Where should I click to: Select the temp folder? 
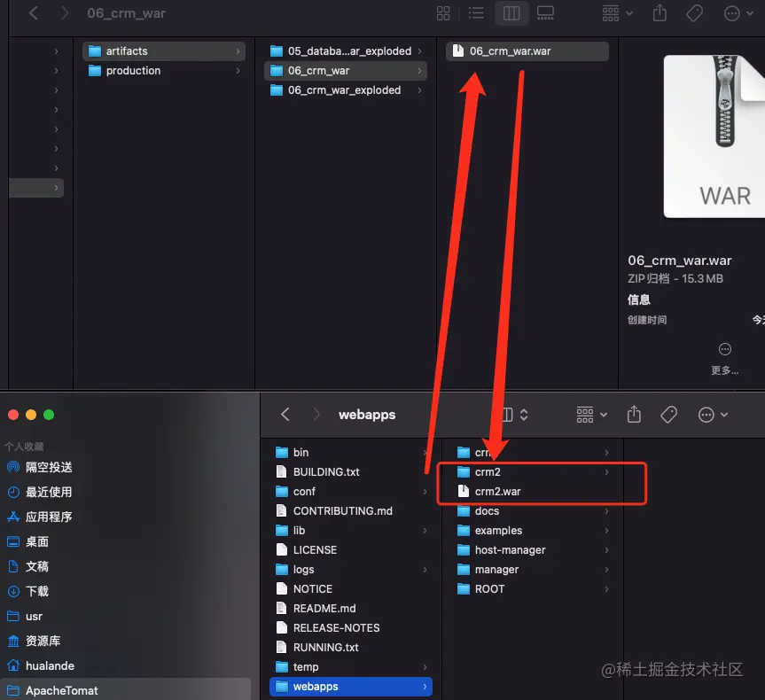pos(351,667)
